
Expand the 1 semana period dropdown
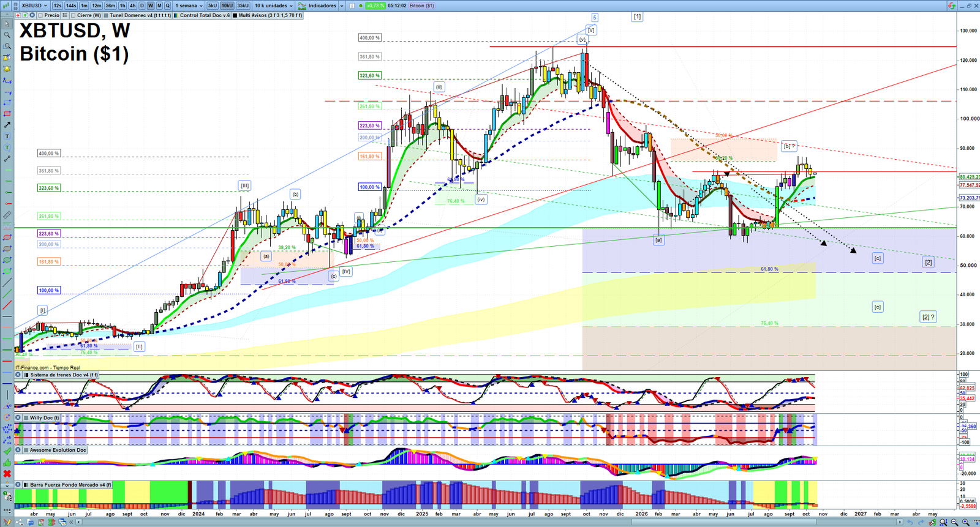189,6
